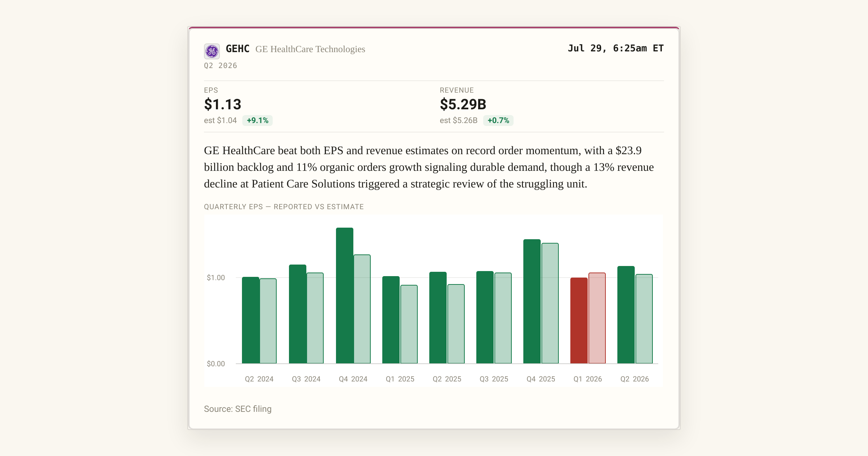Click the est $5.26B revenue estimate
Image resolution: width=868 pixels, height=456 pixels.
click(459, 121)
